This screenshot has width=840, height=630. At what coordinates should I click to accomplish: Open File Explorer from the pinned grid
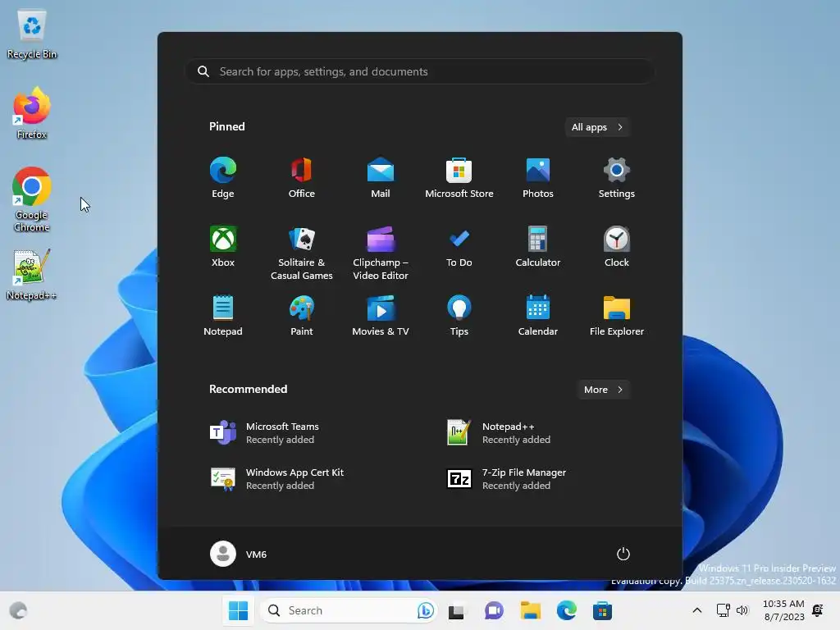[x=617, y=316]
